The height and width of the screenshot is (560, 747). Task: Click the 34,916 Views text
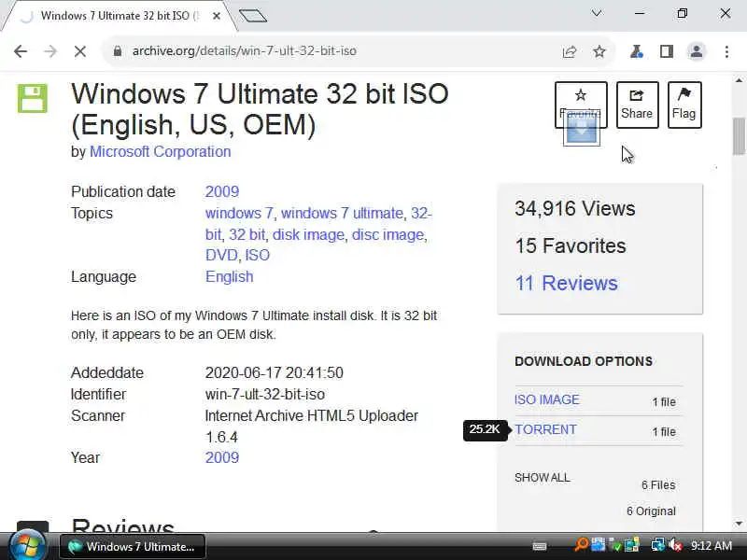click(x=575, y=208)
